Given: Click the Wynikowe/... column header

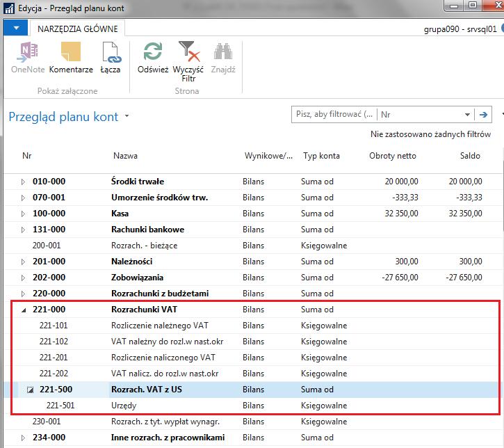Looking at the screenshot, I should pos(268,156).
